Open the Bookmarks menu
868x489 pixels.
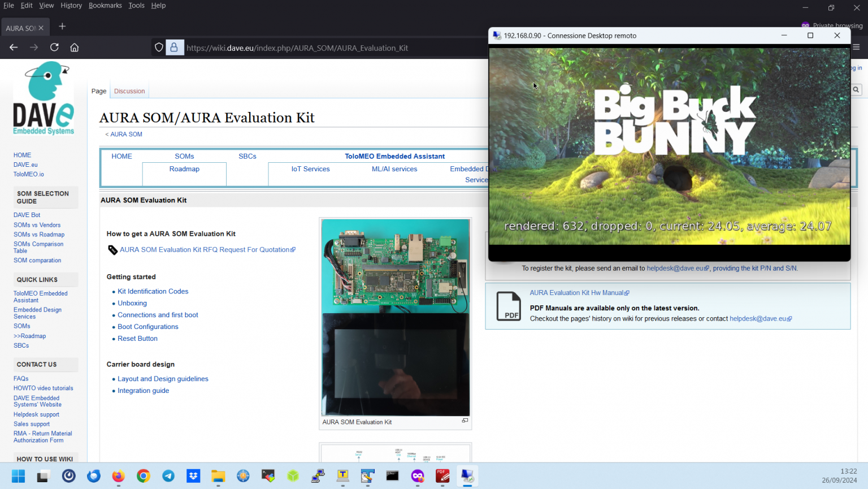[105, 6]
